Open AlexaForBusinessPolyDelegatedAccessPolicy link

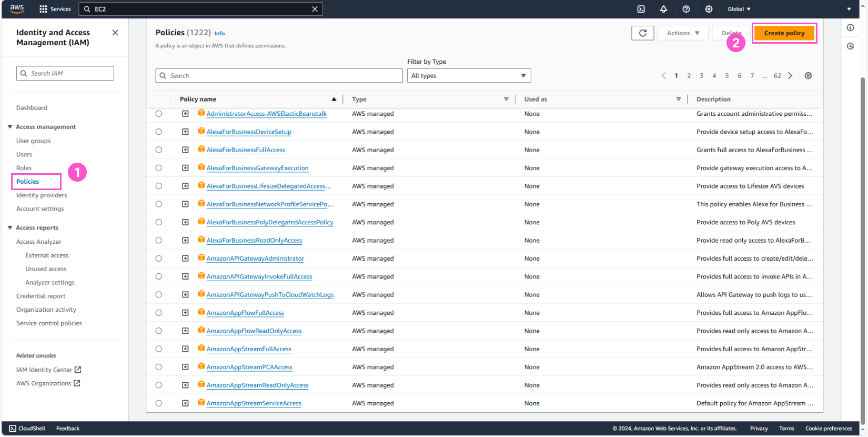click(x=270, y=222)
